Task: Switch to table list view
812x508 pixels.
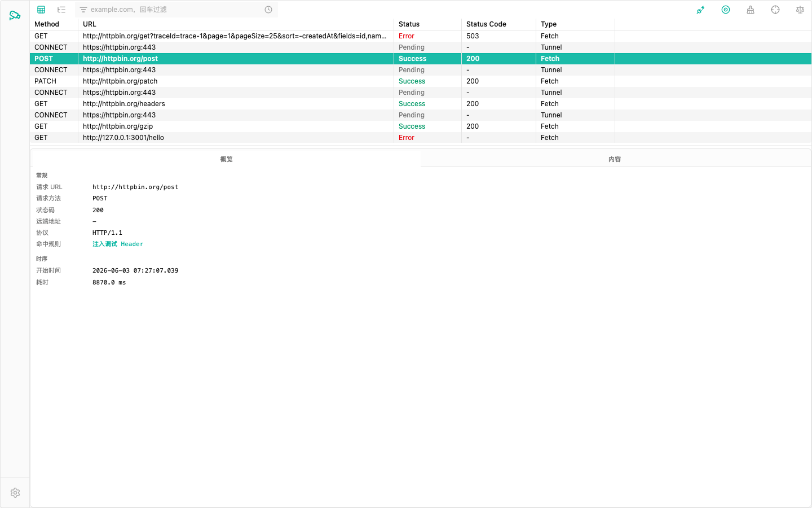Action: click(41, 10)
